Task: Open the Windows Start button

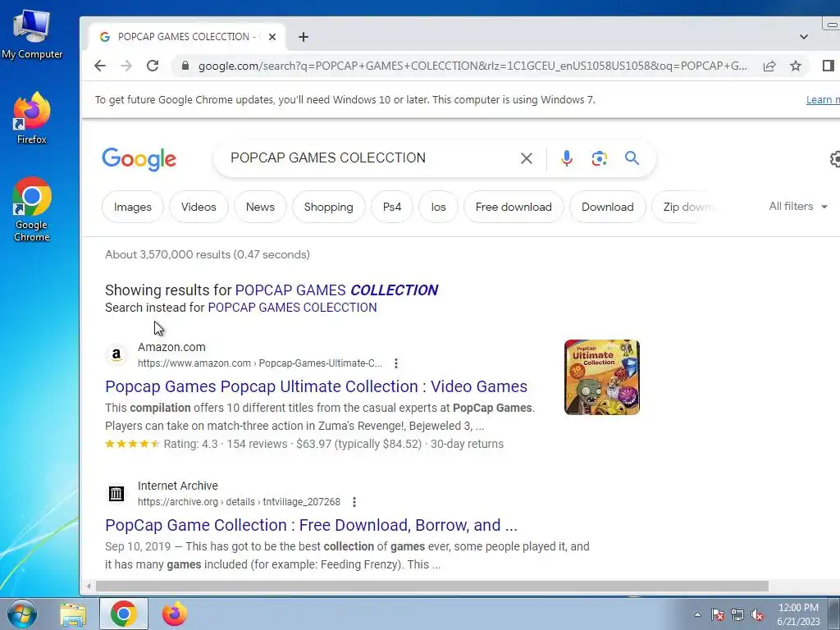Action: coord(21,614)
